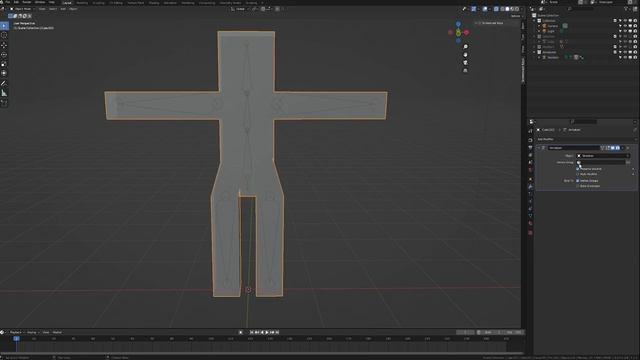The height and width of the screenshot is (360, 640).
Task: Collapse the first Collection in outliner
Action: click(535, 20)
